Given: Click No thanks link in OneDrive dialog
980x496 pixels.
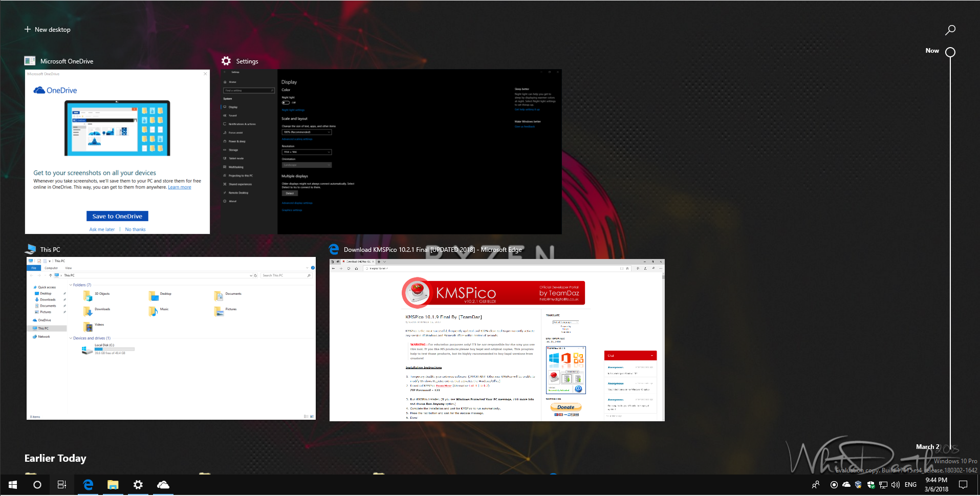Looking at the screenshot, I should (x=135, y=230).
